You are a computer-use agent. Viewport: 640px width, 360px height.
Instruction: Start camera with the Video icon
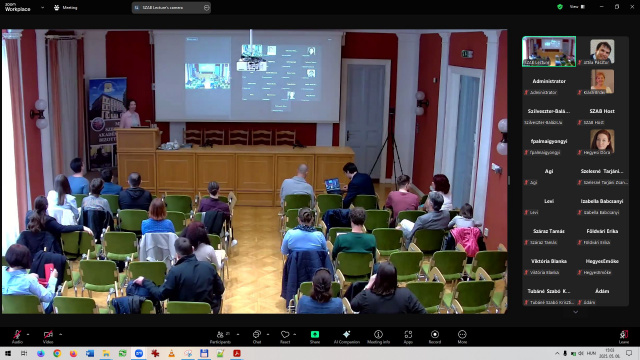(x=48, y=336)
